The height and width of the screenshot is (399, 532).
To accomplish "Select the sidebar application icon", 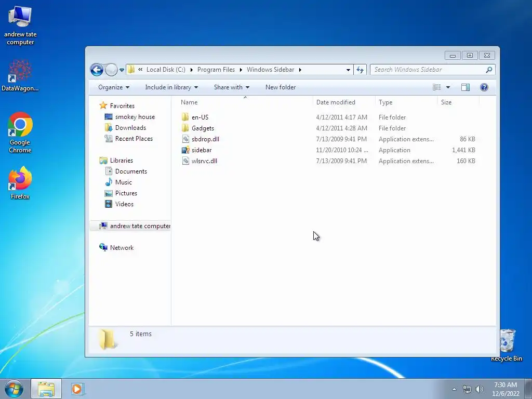I will click(185, 150).
